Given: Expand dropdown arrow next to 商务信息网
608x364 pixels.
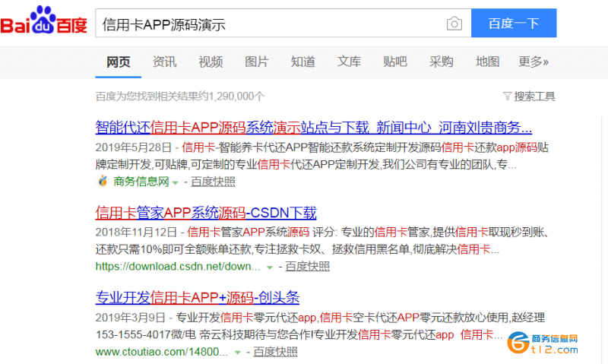Looking at the screenshot, I should [176, 182].
